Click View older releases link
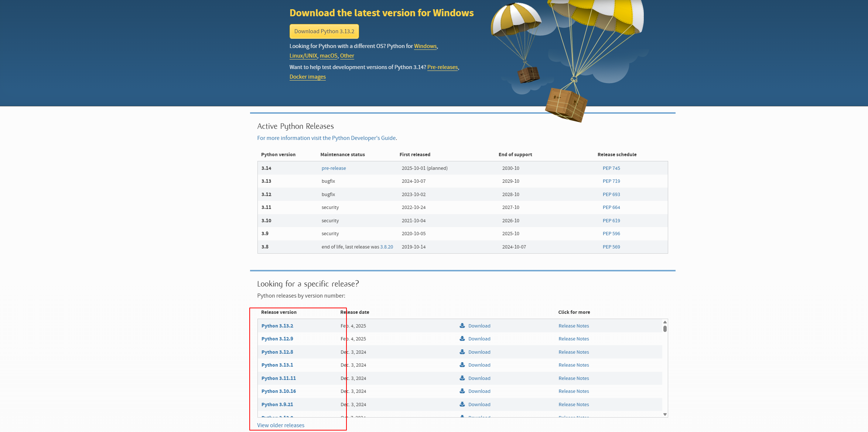The image size is (868, 432). (280, 425)
